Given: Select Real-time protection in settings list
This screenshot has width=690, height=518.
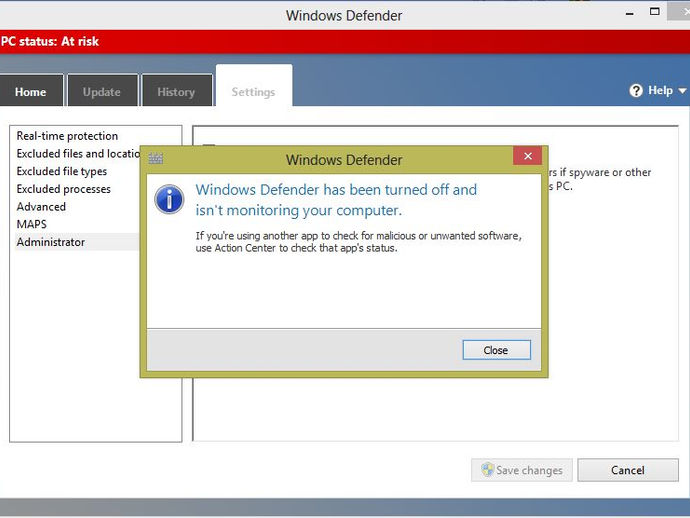Looking at the screenshot, I should [67, 136].
